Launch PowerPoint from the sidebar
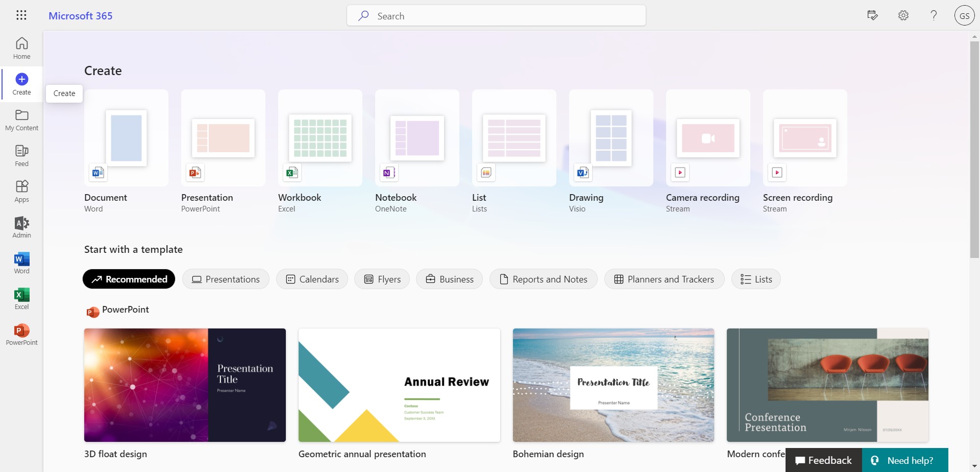Image resolution: width=980 pixels, height=472 pixels. click(21, 335)
